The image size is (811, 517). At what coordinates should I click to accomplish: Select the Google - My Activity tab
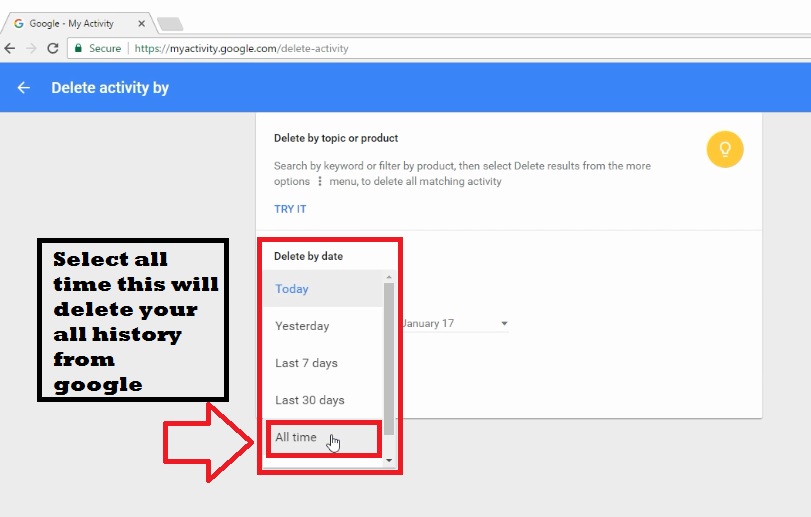[x=78, y=23]
